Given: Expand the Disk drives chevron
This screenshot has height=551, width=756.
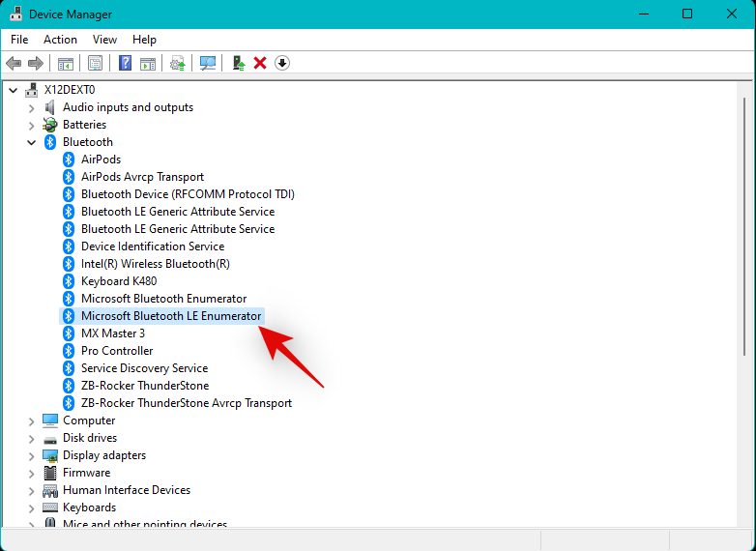Looking at the screenshot, I should pyautogui.click(x=31, y=439).
